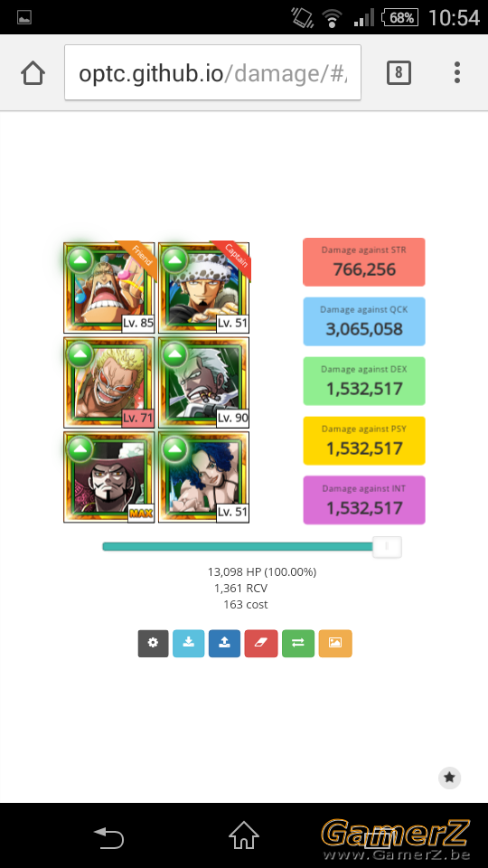Toggle green arrow orb on Friend unit

pyautogui.click(x=80, y=260)
